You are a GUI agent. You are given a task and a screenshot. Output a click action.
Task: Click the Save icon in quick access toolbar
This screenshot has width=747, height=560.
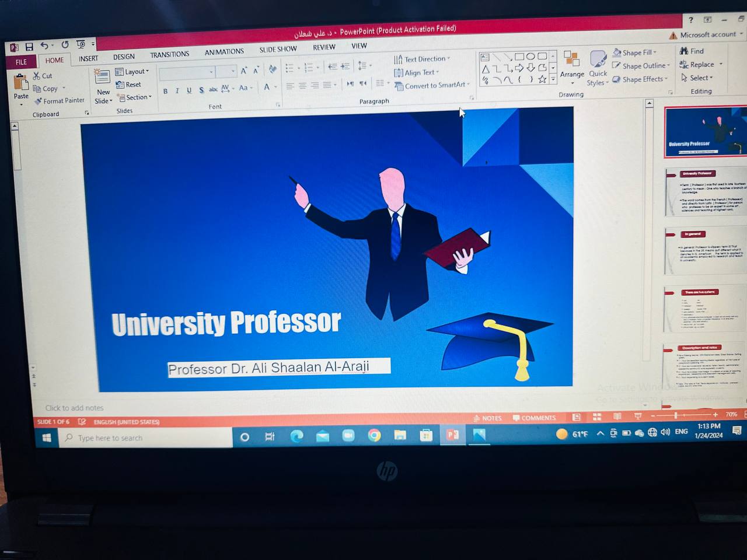click(x=29, y=47)
